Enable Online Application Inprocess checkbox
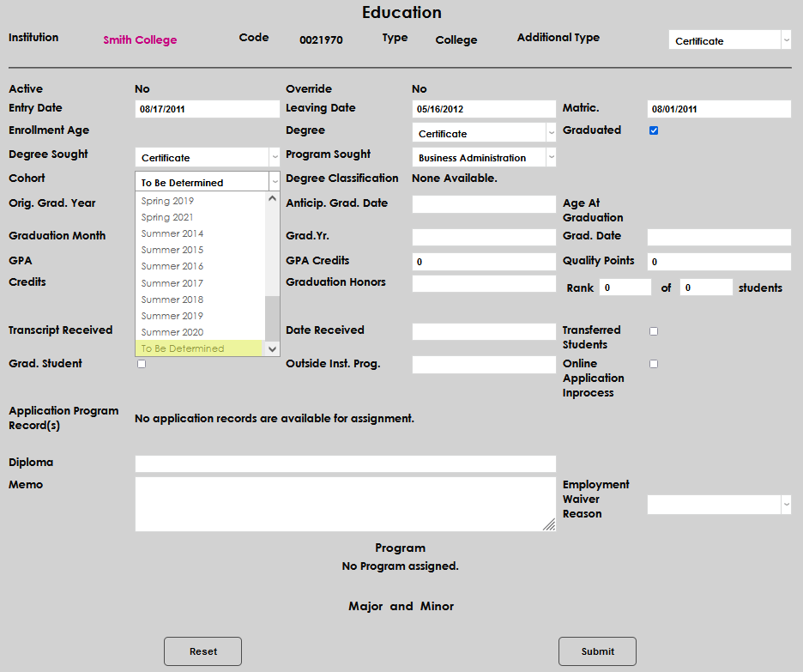 click(654, 364)
